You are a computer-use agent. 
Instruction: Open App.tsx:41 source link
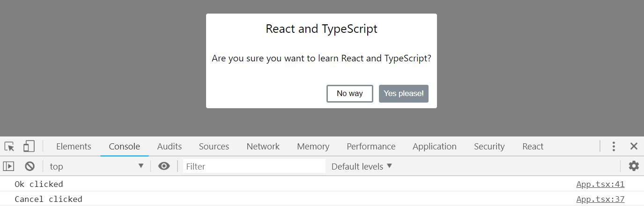click(x=600, y=184)
